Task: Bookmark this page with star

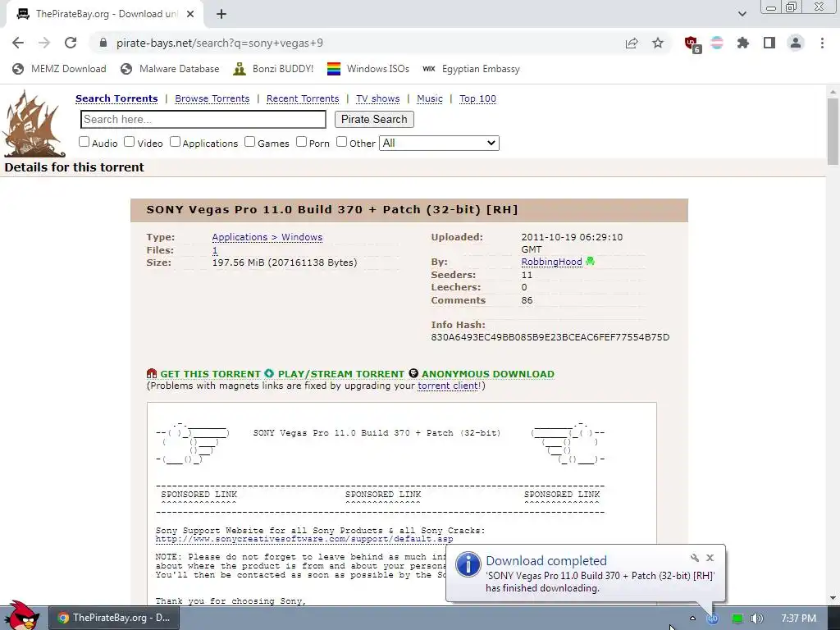Action: [x=658, y=43]
